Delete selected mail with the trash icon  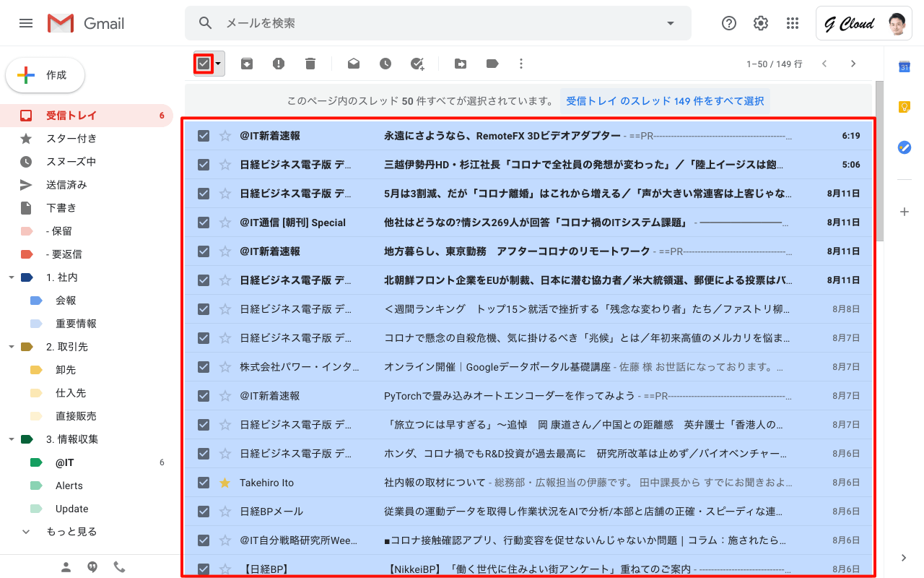click(310, 64)
